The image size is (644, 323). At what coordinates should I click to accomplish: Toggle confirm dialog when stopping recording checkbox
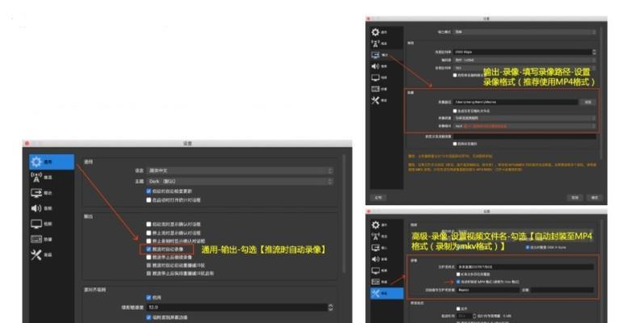149,241
